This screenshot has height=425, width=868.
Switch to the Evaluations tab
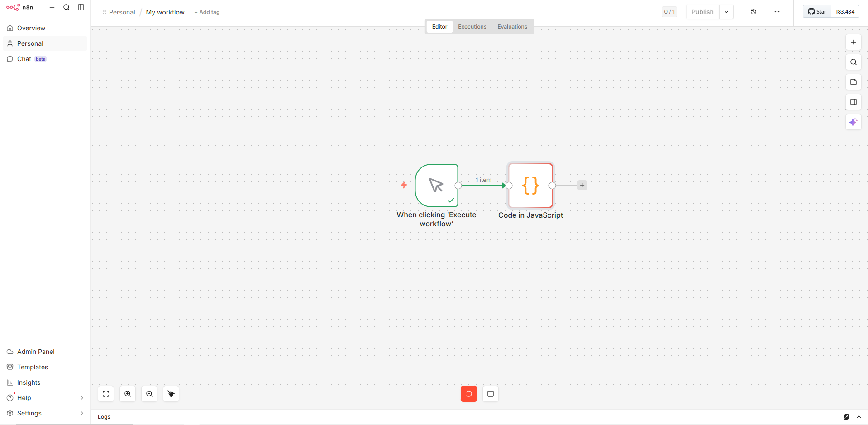512,27
